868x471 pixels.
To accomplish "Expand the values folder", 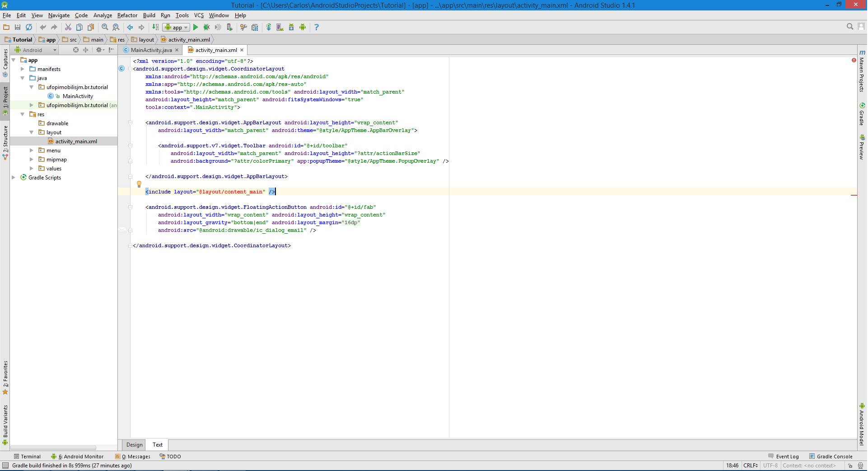I will 32,169.
